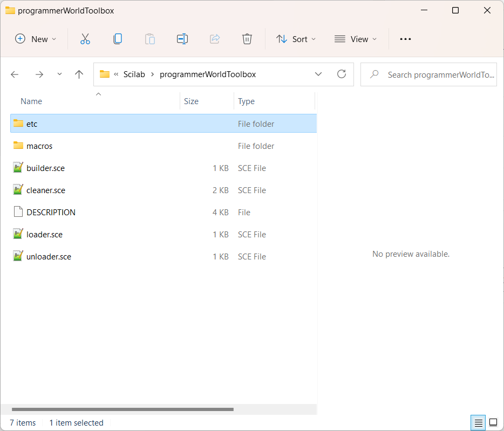Screen dimensions: 504x431
Task: Click the etc folder icon
Action: click(x=18, y=124)
